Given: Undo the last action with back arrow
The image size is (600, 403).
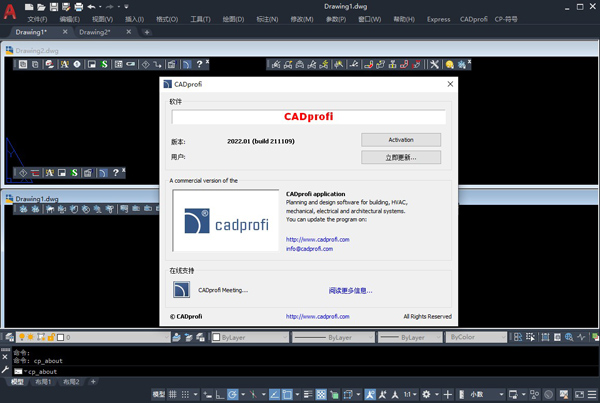Looking at the screenshot, I should click(91, 7).
